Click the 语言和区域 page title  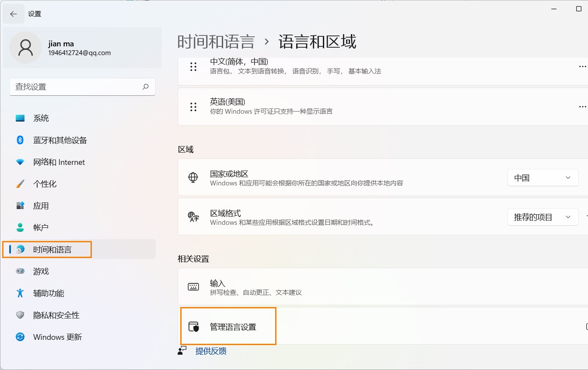coord(317,42)
